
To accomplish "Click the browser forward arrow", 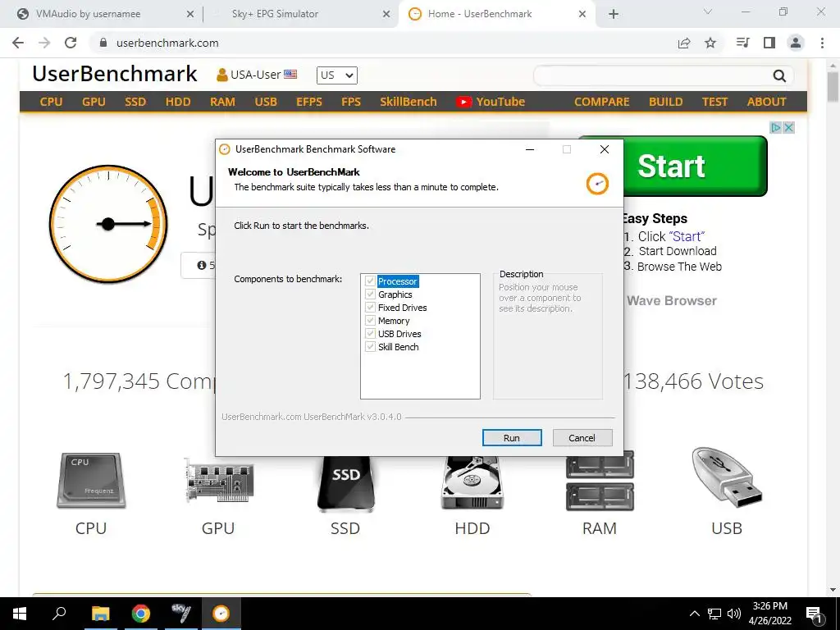I will click(x=44, y=43).
